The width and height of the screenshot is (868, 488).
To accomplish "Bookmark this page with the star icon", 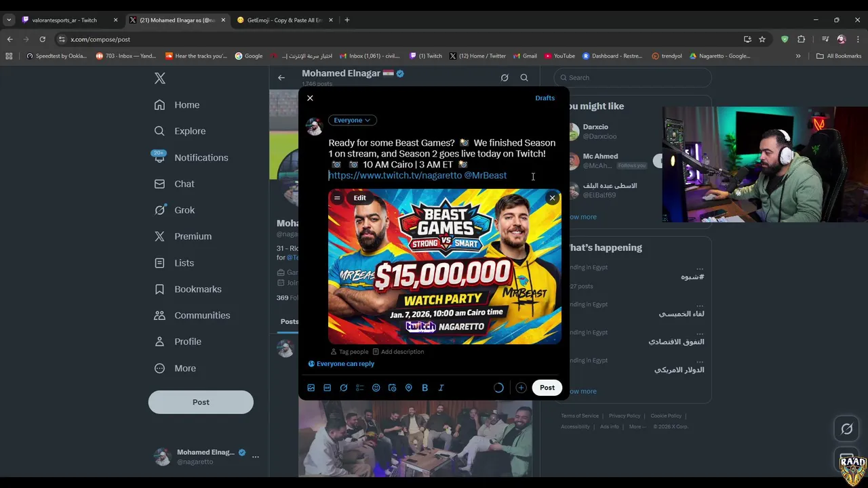I will (762, 39).
